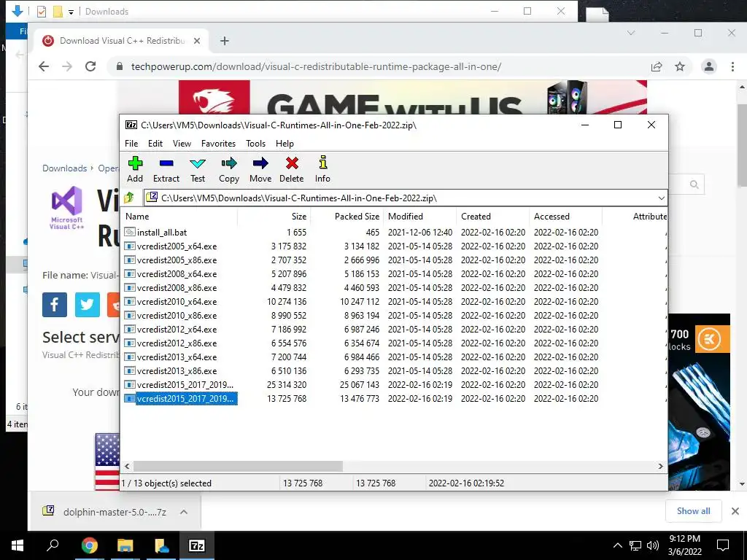747x560 pixels.
Task: Select vcredist2012_x64.exe file
Action: pyautogui.click(x=177, y=329)
